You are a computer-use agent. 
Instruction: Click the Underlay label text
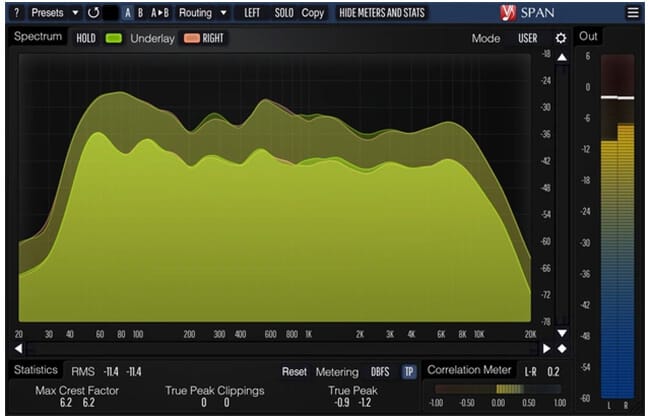pos(152,39)
